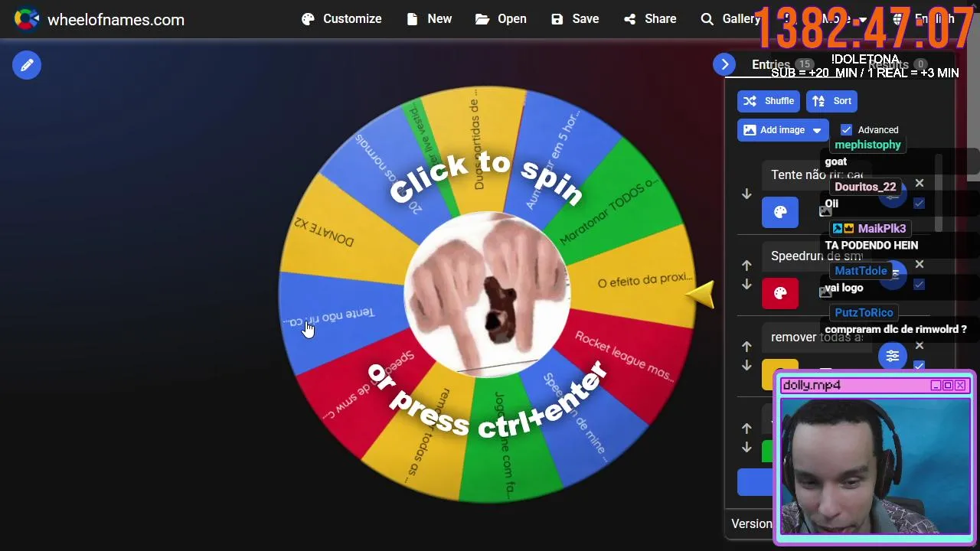Move the 'Speedrun de sm' entry up

(x=746, y=265)
